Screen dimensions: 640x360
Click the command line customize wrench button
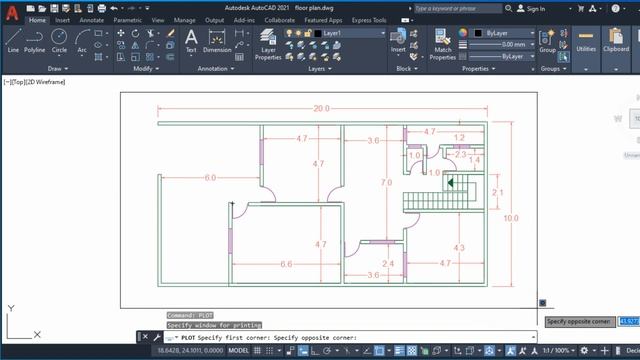(157, 337)
